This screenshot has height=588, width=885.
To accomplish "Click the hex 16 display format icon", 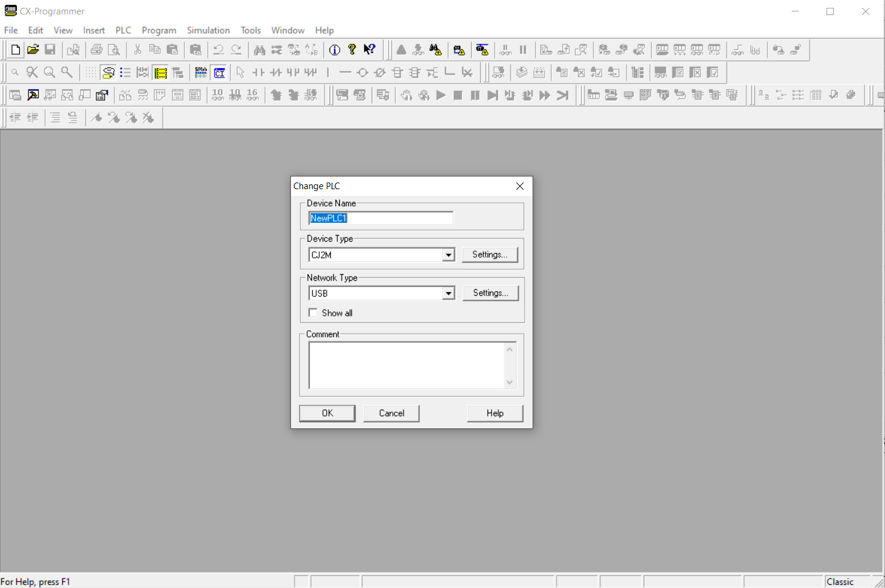I will 252,95.
